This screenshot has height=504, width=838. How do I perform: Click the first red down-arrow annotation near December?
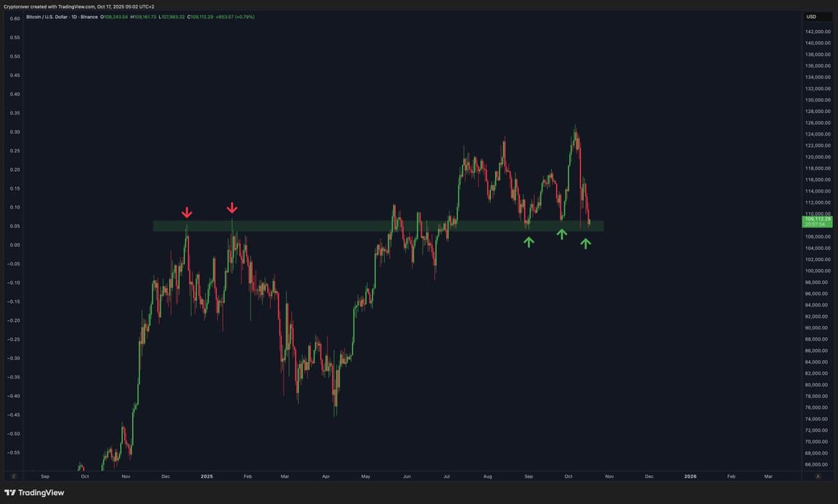coord(187,212)
